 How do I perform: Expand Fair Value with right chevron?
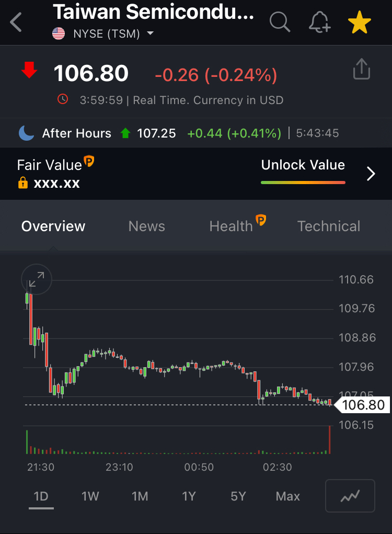(371, 174)
